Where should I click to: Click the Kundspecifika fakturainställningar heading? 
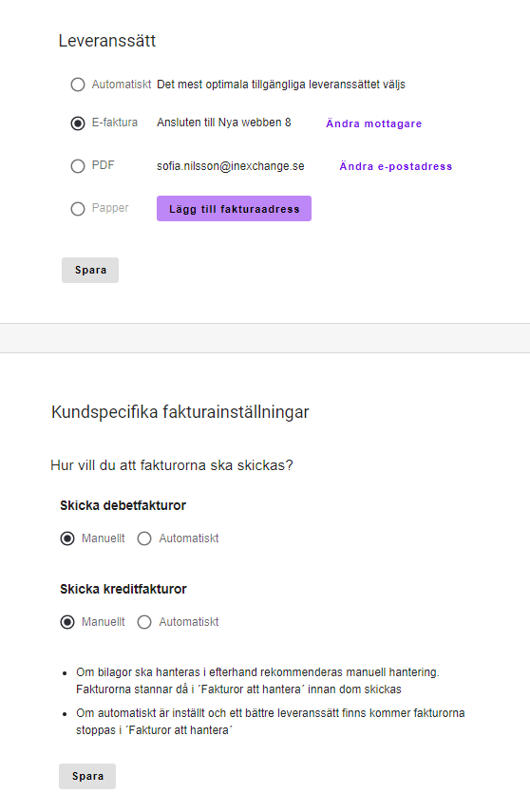pos(180,412)
